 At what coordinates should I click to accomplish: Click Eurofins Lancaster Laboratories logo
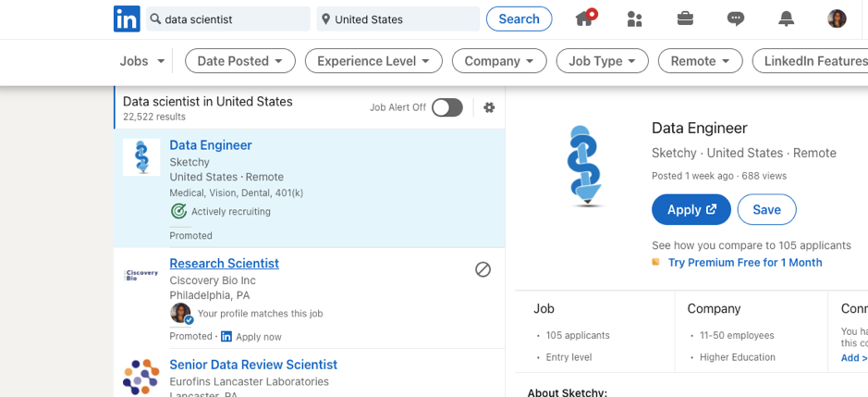(x=141, y=377)
